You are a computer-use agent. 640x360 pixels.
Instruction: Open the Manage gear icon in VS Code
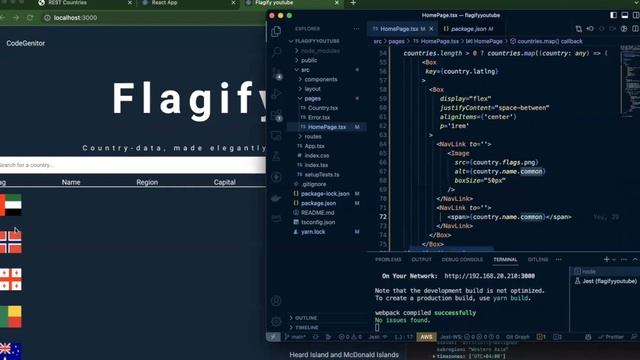[276, 322]
